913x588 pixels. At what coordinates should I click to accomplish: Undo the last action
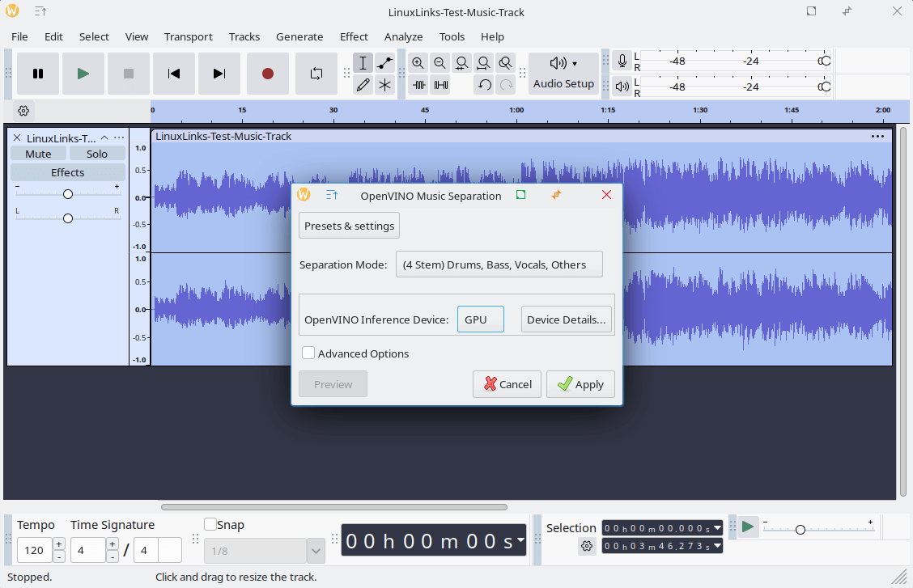pyautogui.click(x=485, y=85)
